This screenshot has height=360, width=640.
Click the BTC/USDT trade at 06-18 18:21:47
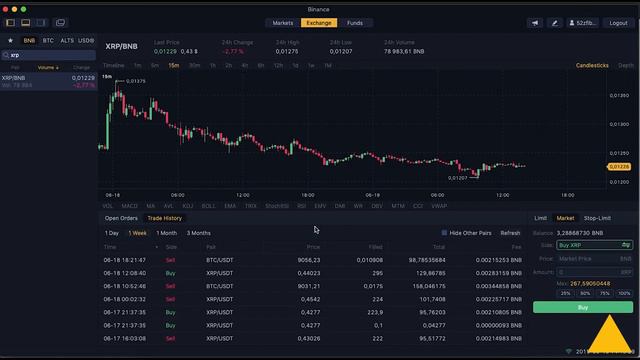(312, 260)
